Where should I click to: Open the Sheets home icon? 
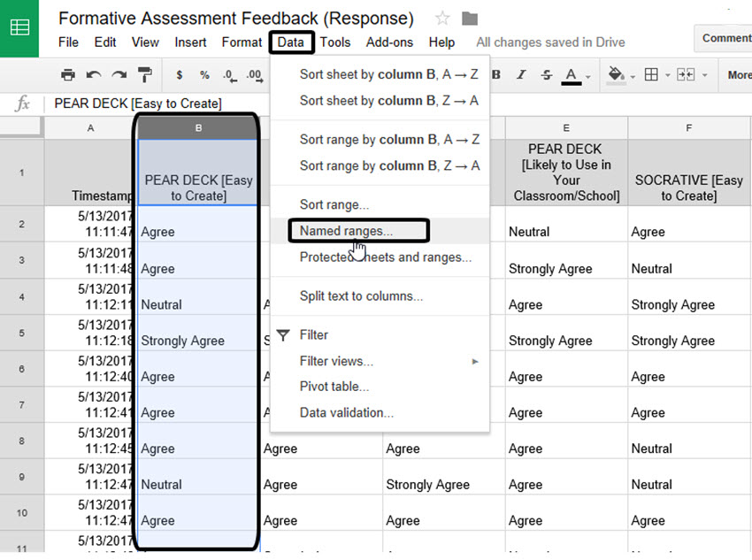click(19, 27)
